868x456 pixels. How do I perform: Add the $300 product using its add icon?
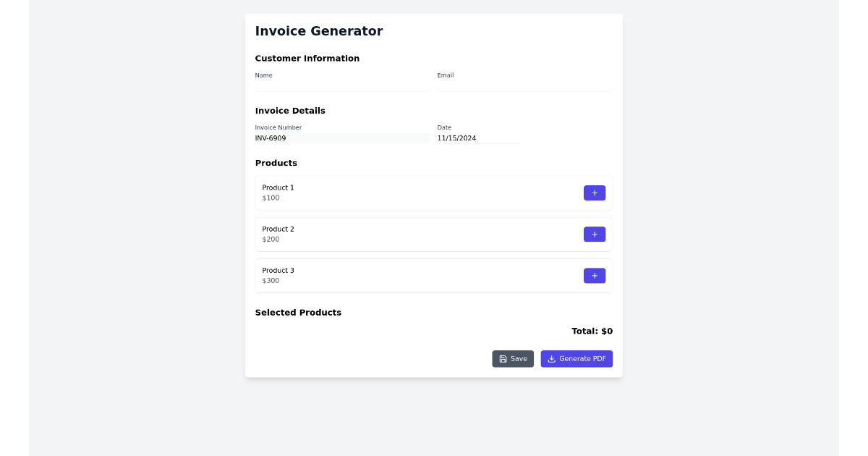click(594, 276)
